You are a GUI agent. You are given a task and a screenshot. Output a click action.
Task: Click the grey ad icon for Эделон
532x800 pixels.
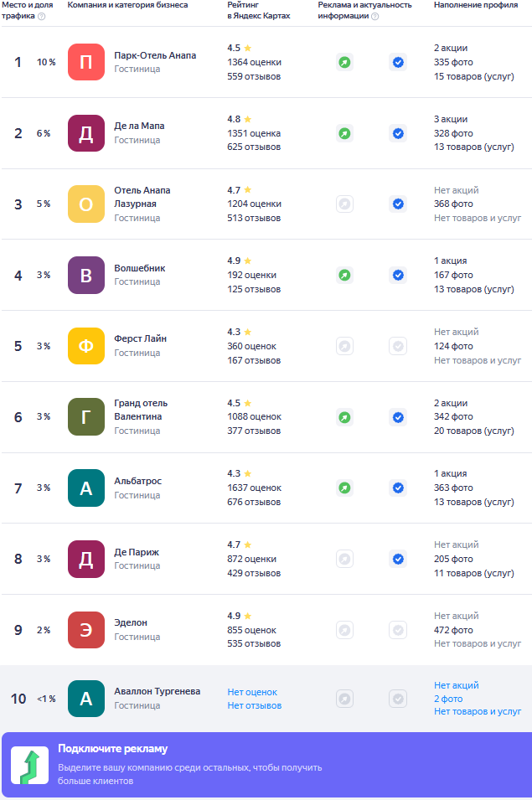pos(344,630)
